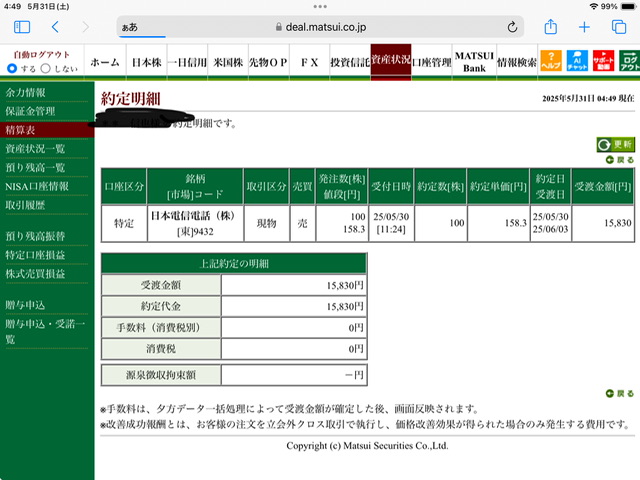Open the 米国株 menu tab

(228, 62)
